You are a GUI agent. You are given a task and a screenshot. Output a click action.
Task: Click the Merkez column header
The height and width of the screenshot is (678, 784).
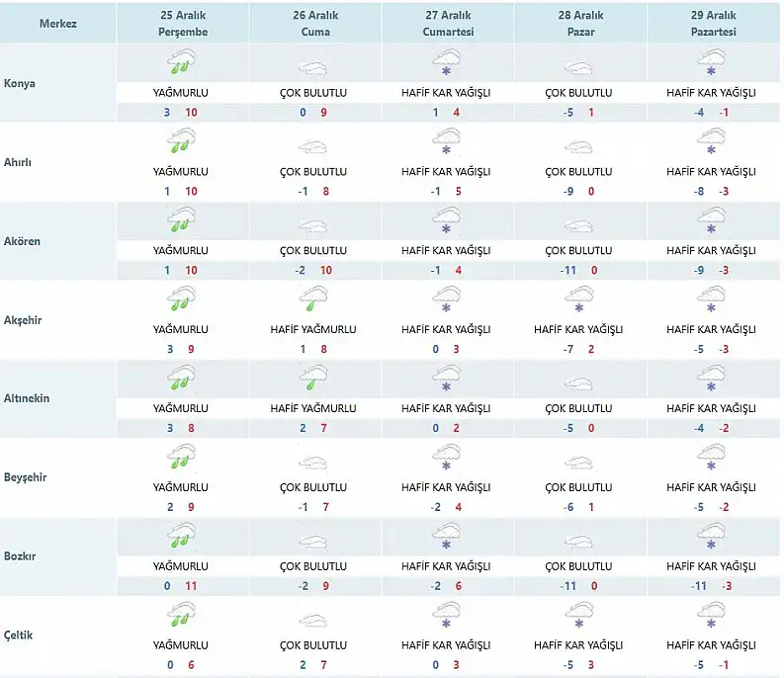[58, 23]
